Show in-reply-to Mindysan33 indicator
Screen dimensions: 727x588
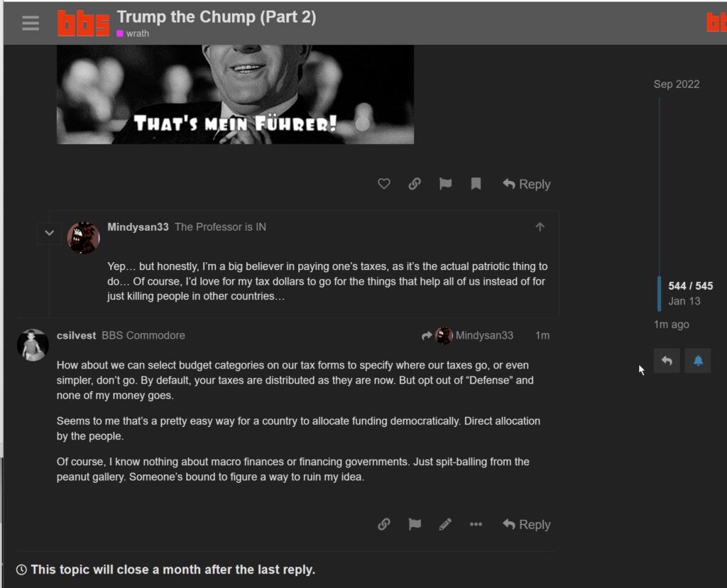[x=467, y=335]
